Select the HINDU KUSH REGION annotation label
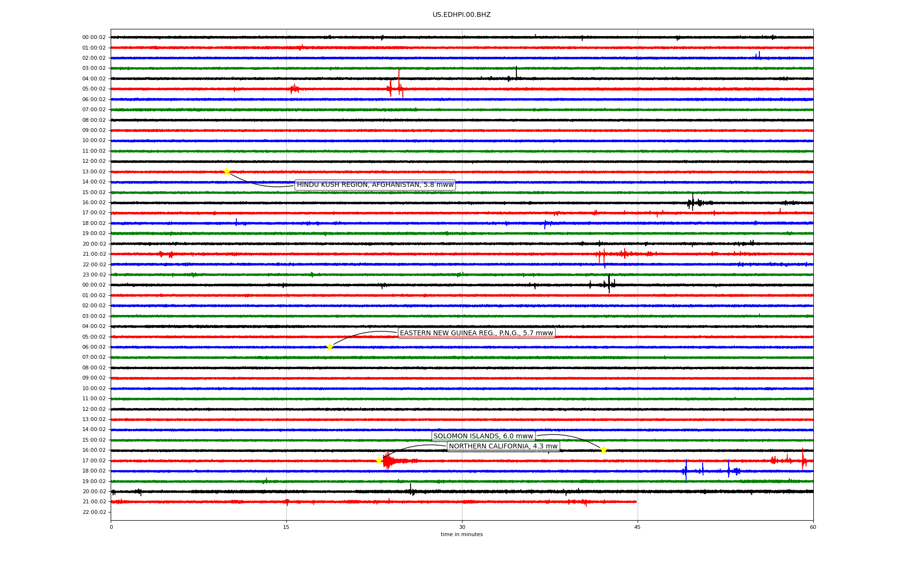The image size is (924, 578). point(375,185)
